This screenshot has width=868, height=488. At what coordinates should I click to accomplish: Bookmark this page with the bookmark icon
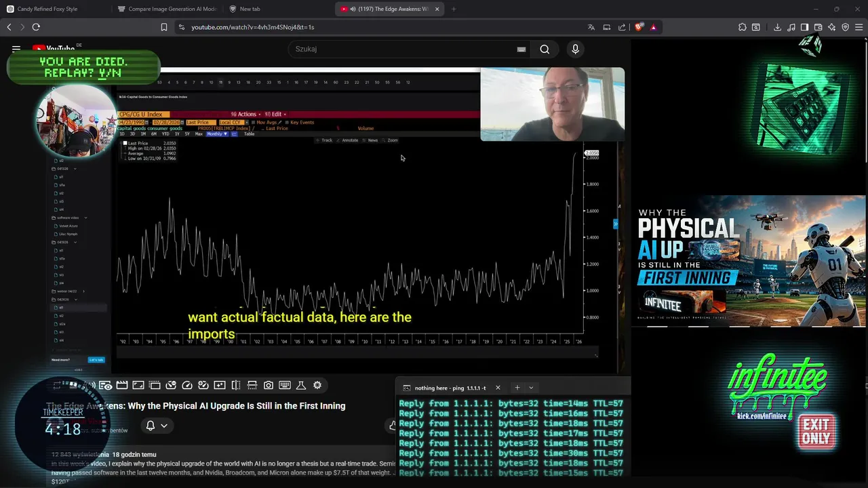(164, 27)
